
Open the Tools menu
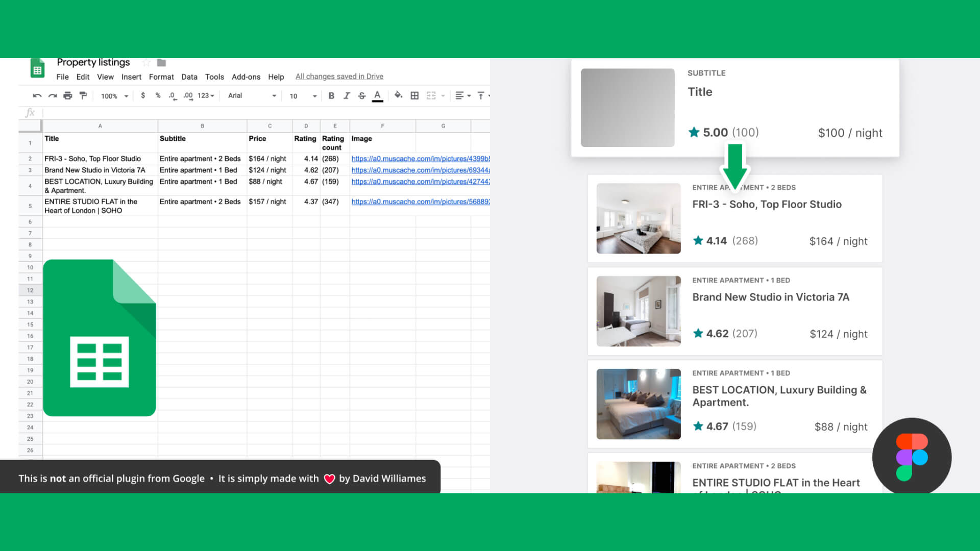[x=214, y=77]
